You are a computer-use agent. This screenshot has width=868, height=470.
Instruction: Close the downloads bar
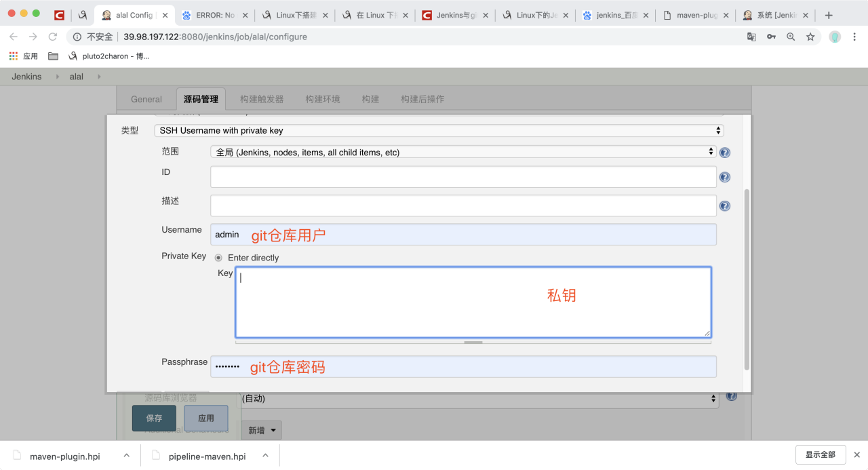pos(856,454)
